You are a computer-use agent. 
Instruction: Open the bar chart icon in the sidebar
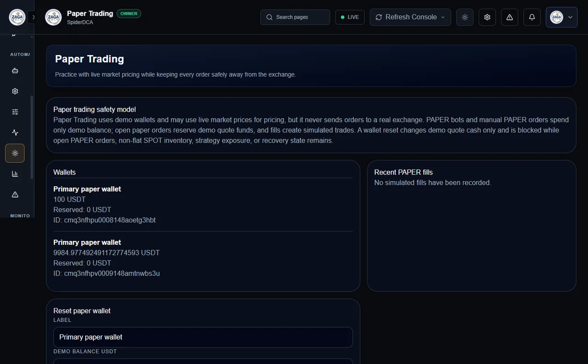tap(15, 174)
